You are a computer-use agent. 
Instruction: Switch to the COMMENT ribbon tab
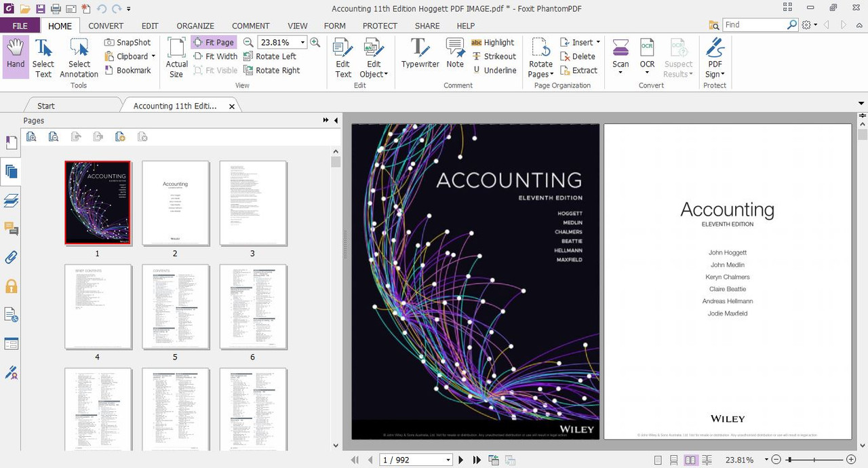coord(251,26)
